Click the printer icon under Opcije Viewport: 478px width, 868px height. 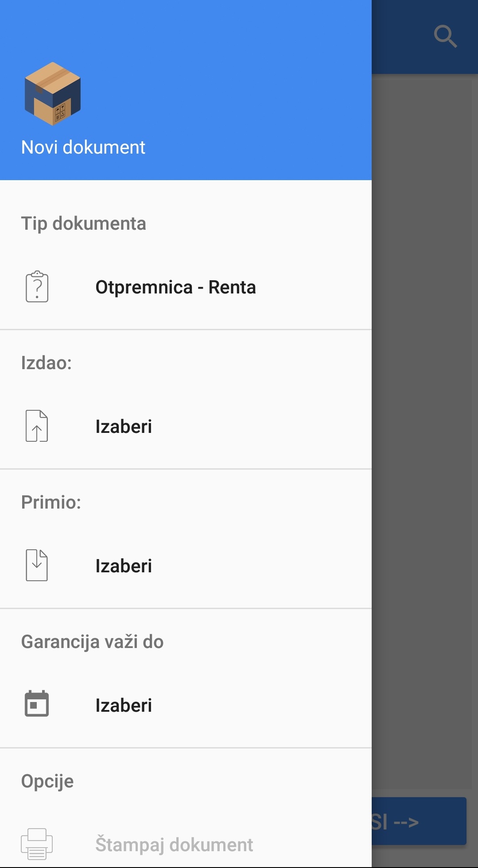37,844
